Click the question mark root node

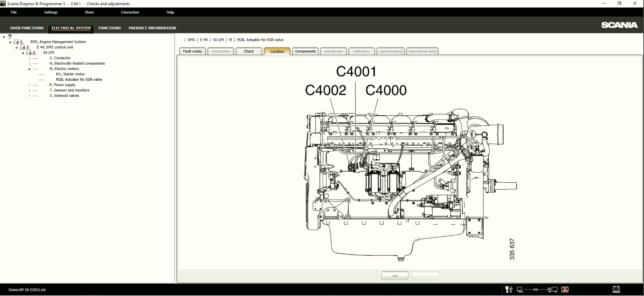(10, 37)
